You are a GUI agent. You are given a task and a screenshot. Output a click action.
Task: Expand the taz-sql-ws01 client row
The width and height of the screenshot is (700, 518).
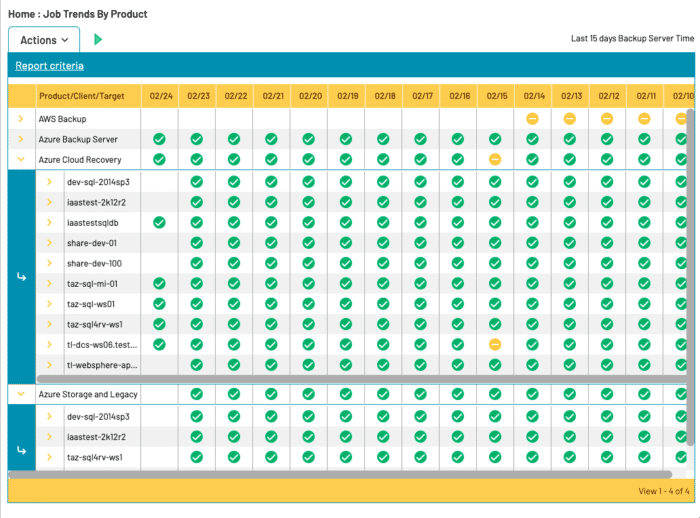(50, 304)
